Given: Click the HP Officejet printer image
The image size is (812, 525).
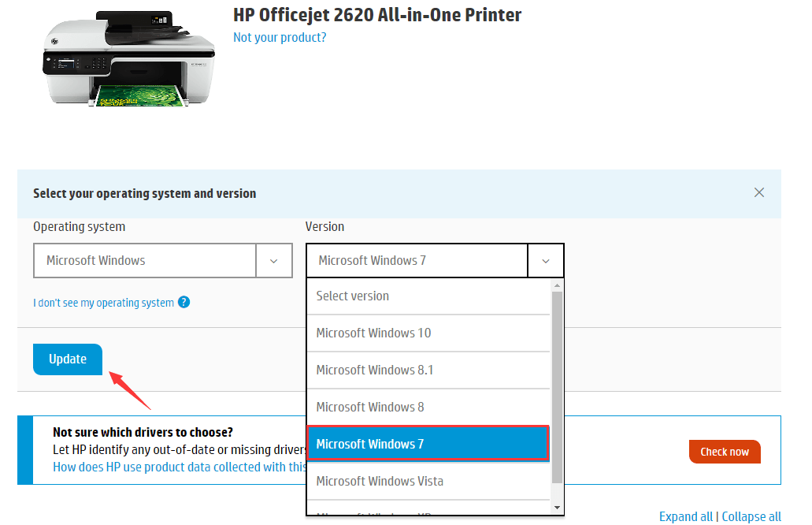Looking at the screenshot, I should (128, 58).
